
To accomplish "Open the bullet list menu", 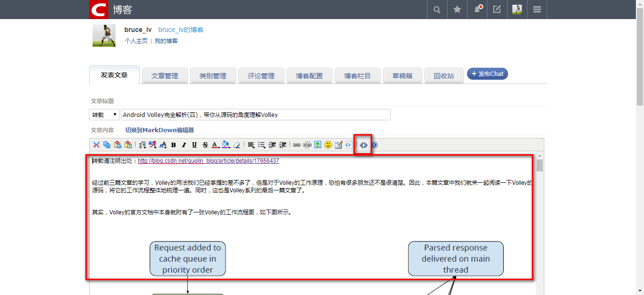I will pos(262,145).
